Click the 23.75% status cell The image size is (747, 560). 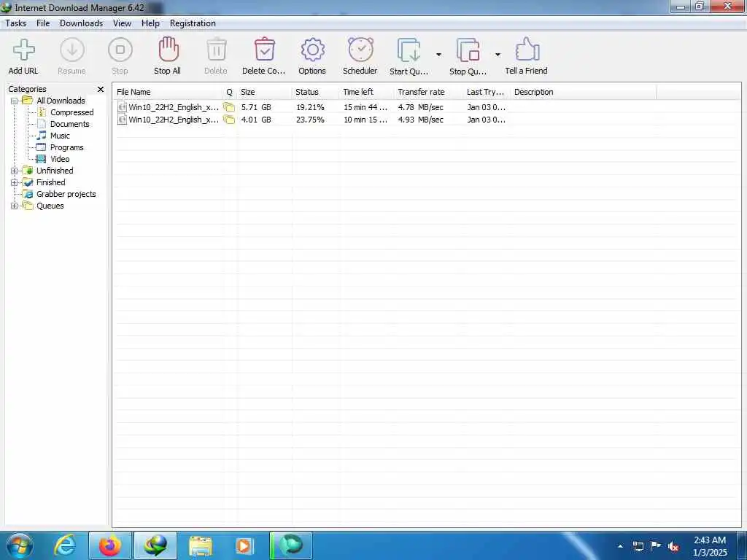pyautogui.click(x=310, y=120)
